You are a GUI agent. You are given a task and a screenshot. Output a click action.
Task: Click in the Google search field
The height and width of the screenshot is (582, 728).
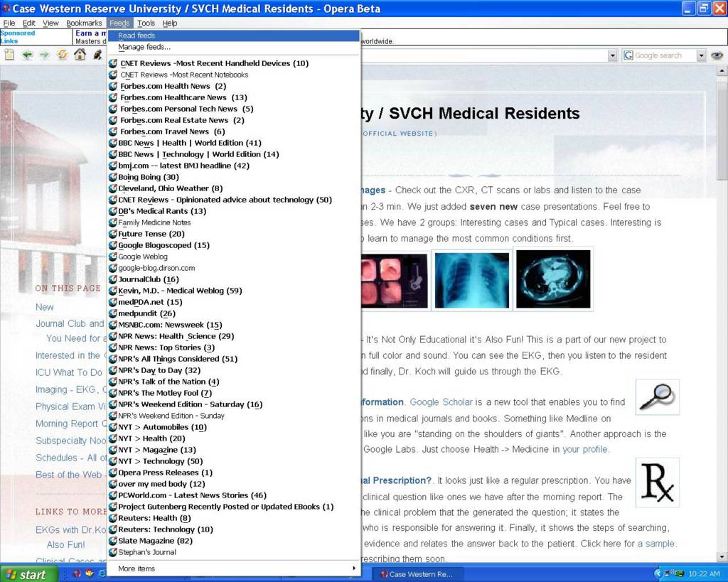663,55
